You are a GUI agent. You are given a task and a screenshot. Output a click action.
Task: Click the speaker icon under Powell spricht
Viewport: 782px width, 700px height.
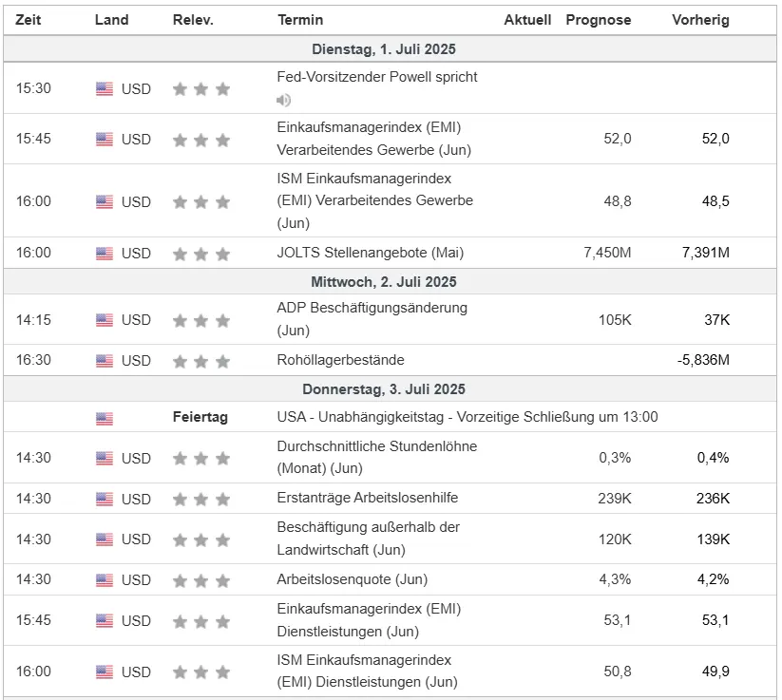coord(284,100)
